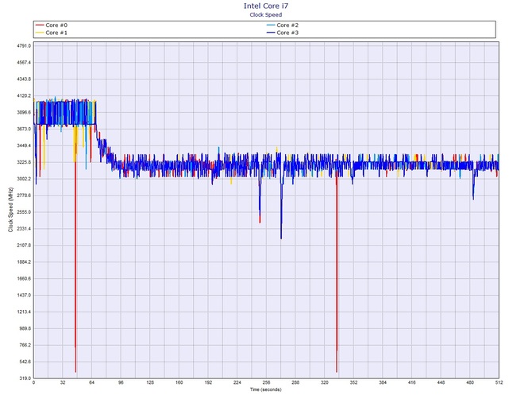532x399 pixels.
Task: Click the 766.2 y-axis value
Action: 25,345
